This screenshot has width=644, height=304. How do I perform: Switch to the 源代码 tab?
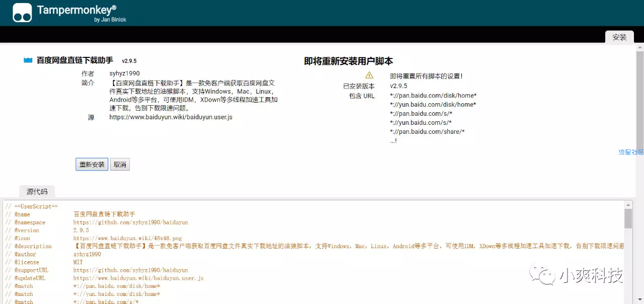pos(37,191)
